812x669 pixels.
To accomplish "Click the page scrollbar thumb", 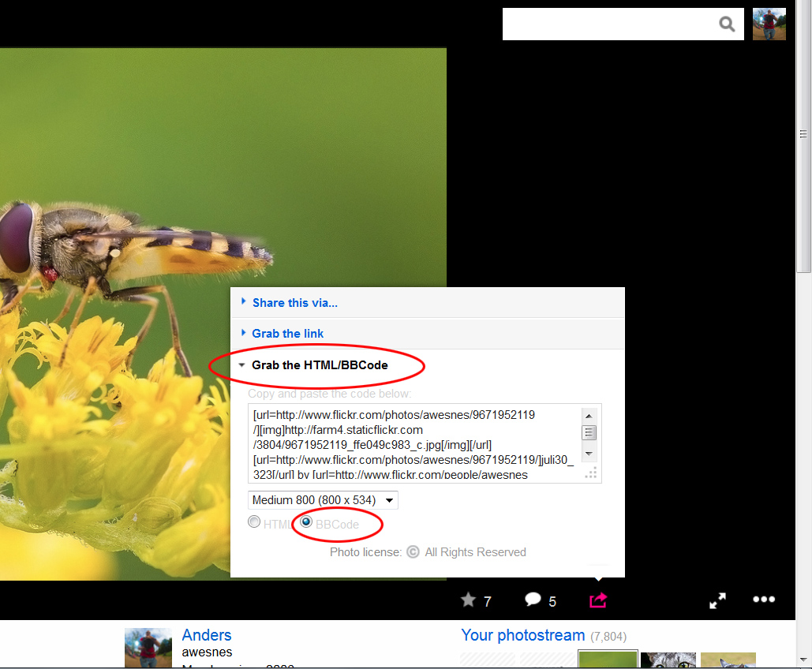I will (803, 135).
